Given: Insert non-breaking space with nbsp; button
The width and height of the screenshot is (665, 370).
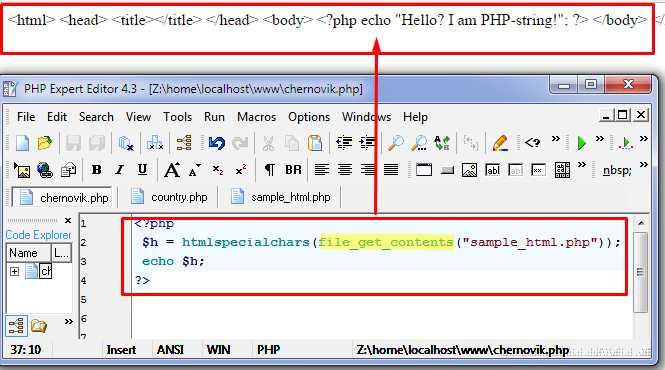Looking at the screenshot, I should pyautogui.click(x=617, y=171).
